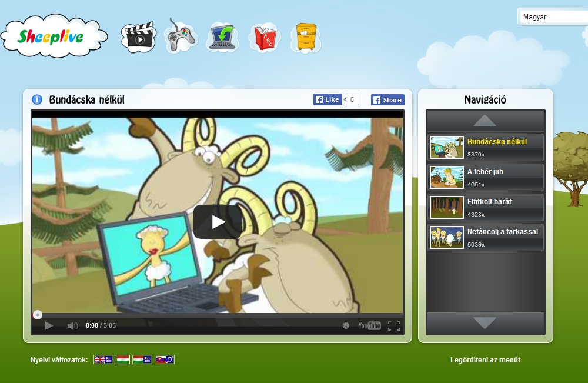Click the "Navigáció" panel heading
Screen dimensions: 588x383
(485, 100)
